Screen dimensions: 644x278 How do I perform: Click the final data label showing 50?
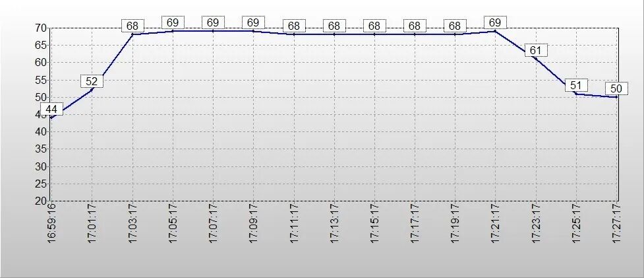(616, 88)
